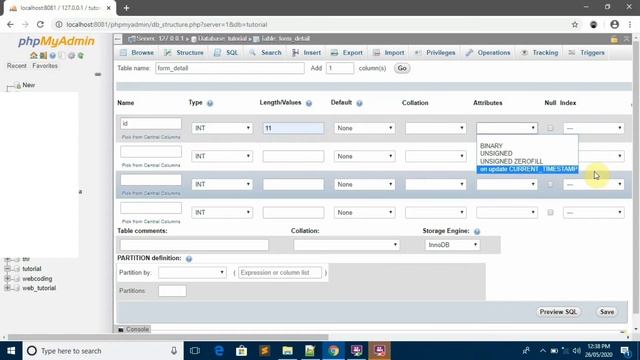Screen dimensions: 640x360
Task: Click the Storage Engine help icon
Action: [x=477, y=231]
